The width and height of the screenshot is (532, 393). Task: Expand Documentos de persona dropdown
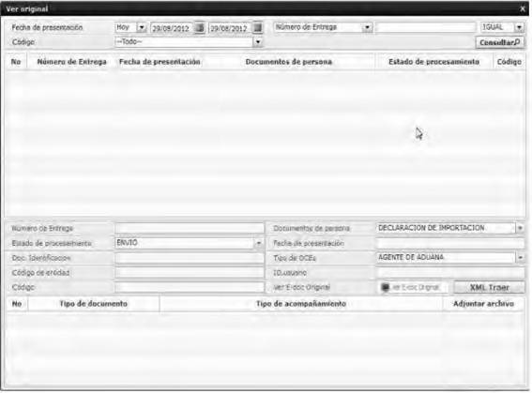pyautogui.click(x=520, y=228)
